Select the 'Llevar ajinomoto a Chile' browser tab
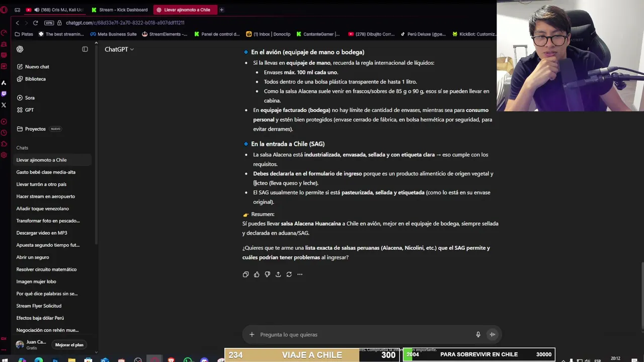 (185, 10)
